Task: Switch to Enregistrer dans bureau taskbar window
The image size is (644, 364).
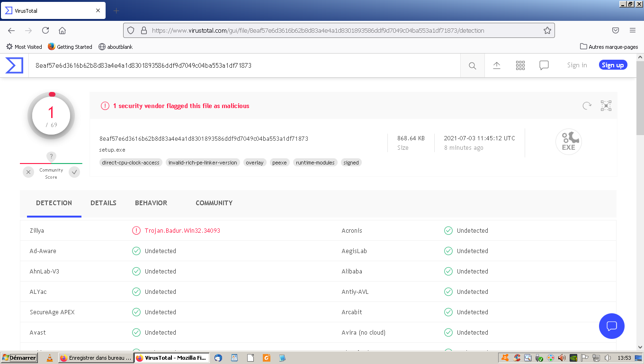Action: 96,358
